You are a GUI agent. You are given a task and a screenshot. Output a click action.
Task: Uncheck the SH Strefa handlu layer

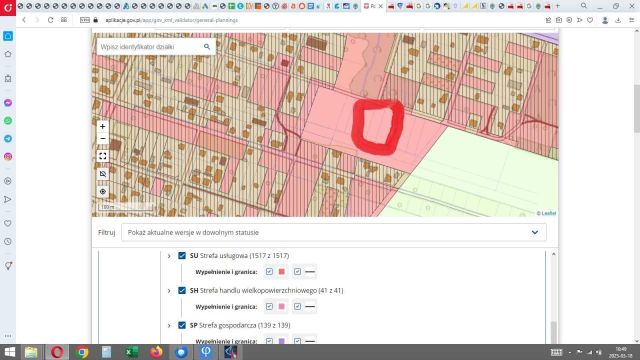182,290
